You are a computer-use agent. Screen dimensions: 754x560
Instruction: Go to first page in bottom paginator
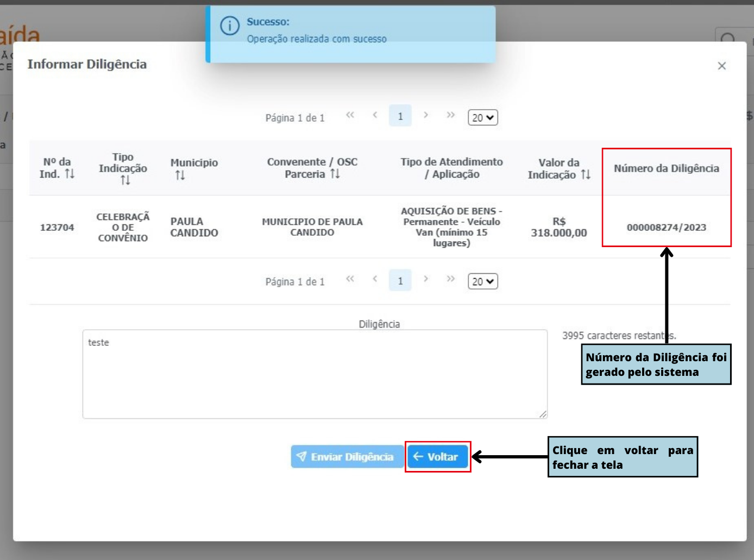click(x=350, y=280)
